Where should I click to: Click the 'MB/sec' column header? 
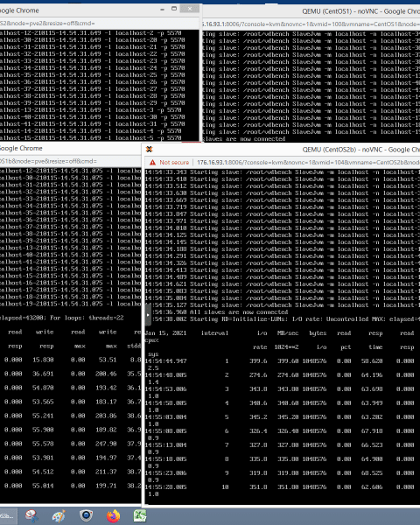click(288, 333)
